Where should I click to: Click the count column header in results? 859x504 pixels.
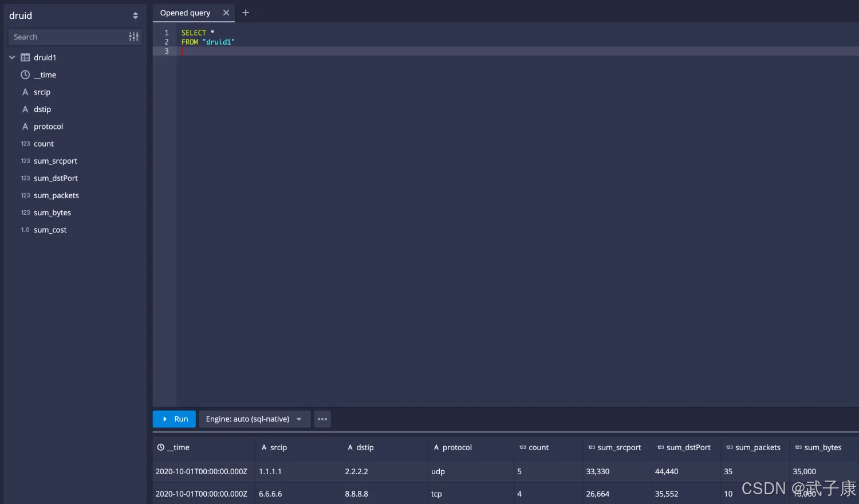click(538, 447)
